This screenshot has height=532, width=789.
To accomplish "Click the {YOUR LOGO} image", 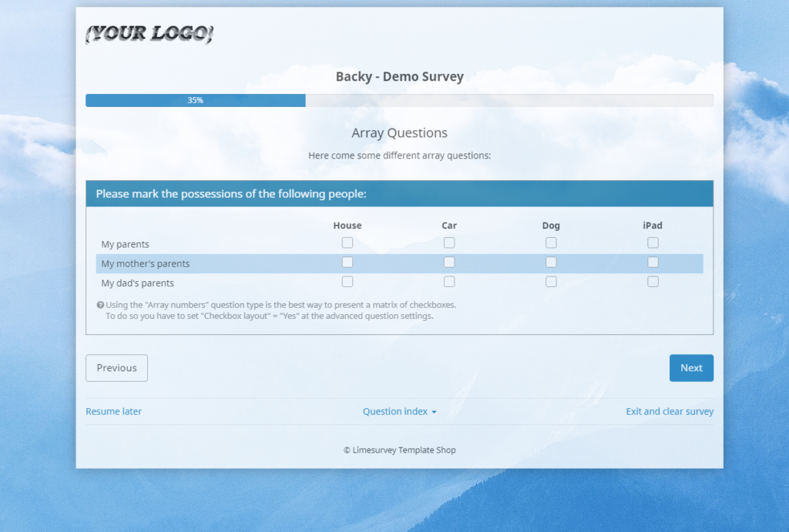I will (x=148, y=33).
